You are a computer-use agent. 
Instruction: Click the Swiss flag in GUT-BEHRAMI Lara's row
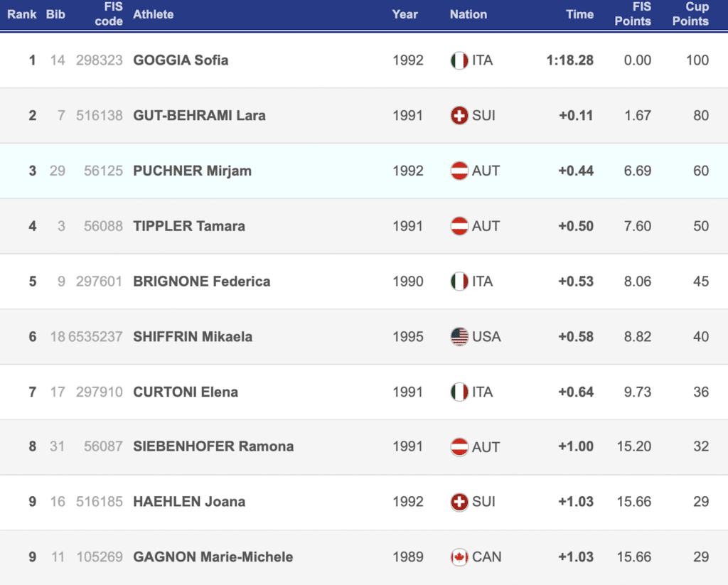(x=459, y=115)
